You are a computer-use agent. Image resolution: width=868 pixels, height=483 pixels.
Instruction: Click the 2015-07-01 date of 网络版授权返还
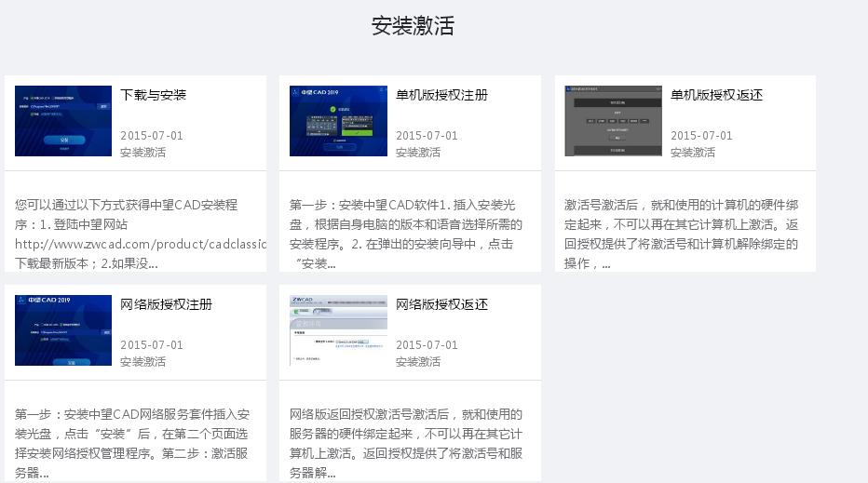click(427, 344)
